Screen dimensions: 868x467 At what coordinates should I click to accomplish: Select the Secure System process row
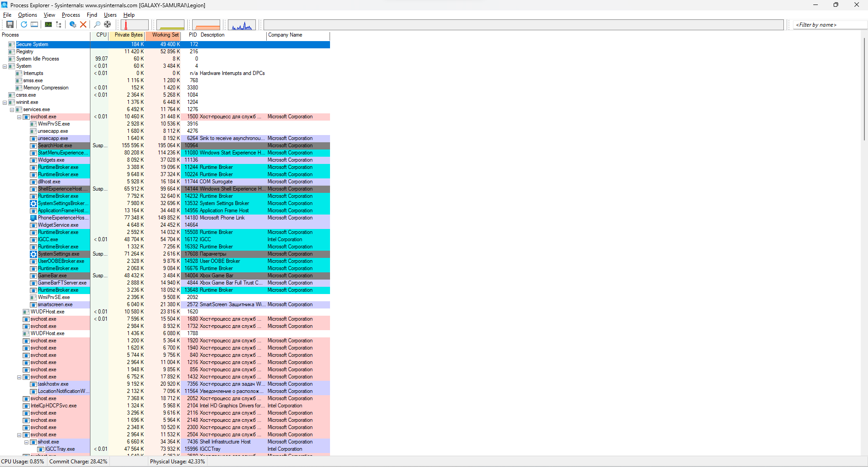(165, 44)
